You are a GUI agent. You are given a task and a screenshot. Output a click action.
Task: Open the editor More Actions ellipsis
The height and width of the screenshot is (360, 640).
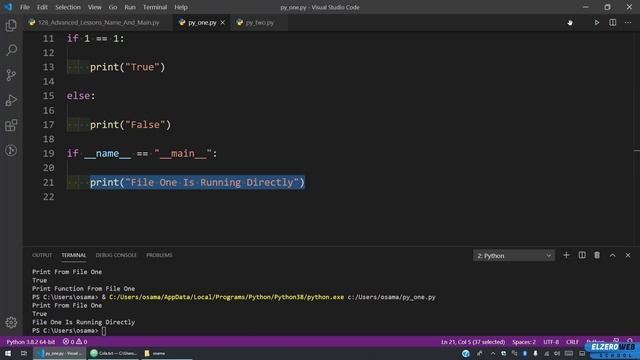(x=628, y=22)
